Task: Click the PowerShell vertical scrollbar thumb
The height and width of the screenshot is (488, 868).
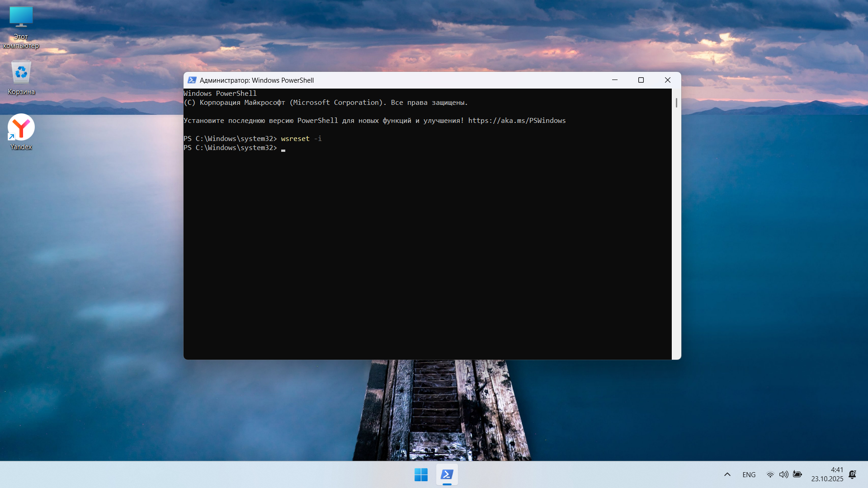Action: tap(676, 103)
